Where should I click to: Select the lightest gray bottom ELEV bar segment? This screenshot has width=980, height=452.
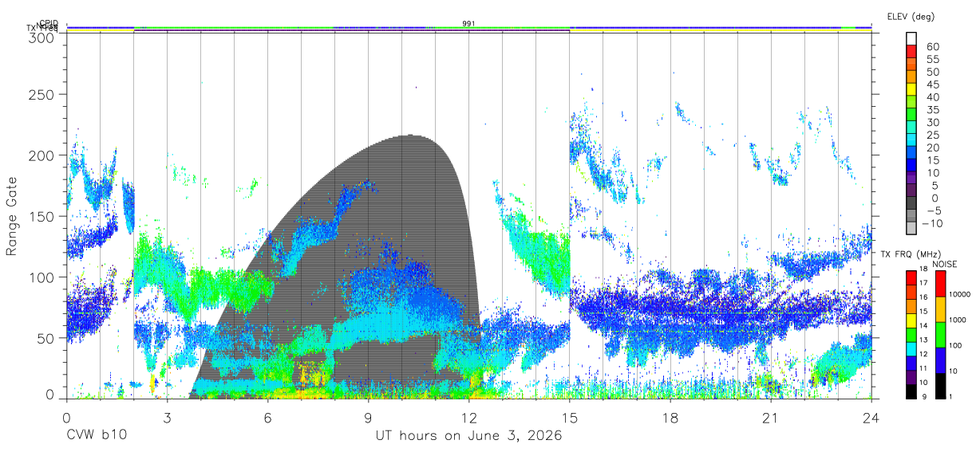911,230
